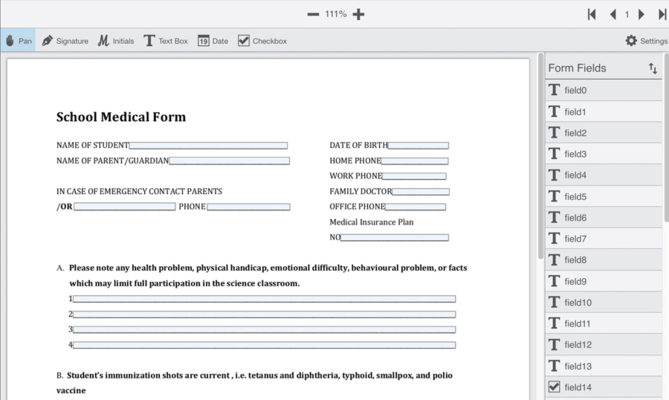Click the NAME OF STUDENT input field
The height and width of the screenshot is (400, 669).
coord(208,145)
